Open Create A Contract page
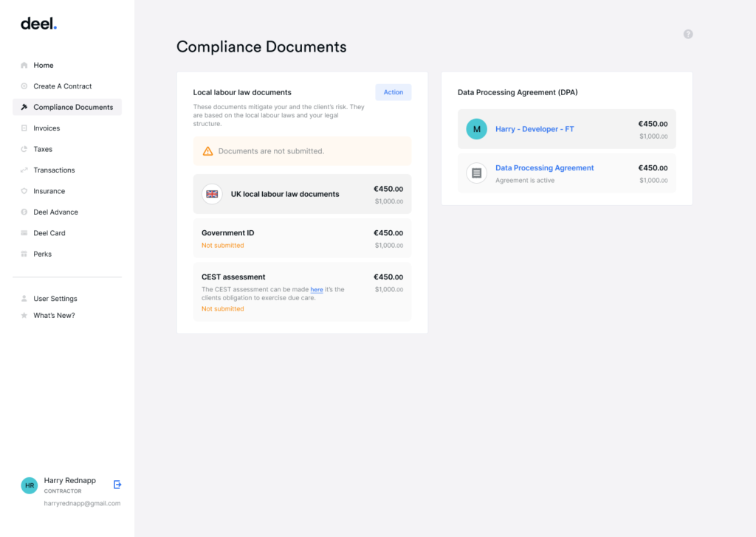 click(67, 86)
